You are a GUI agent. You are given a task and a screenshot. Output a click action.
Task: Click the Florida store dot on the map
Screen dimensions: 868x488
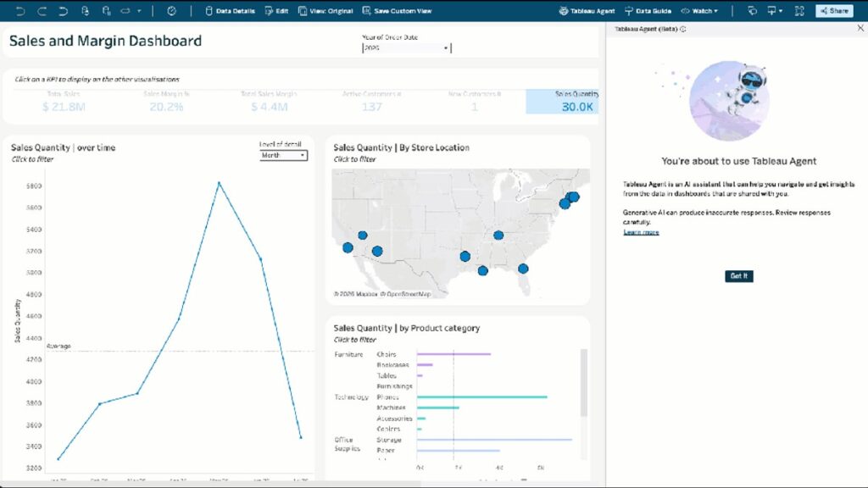pyautogui.click(x=523, y=269)
